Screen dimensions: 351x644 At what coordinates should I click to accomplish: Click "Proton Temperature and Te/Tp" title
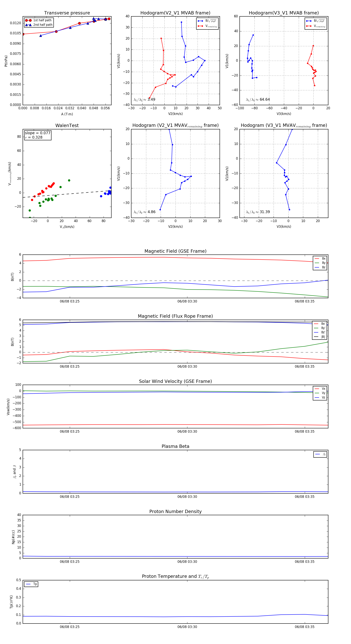click(175, 576)
